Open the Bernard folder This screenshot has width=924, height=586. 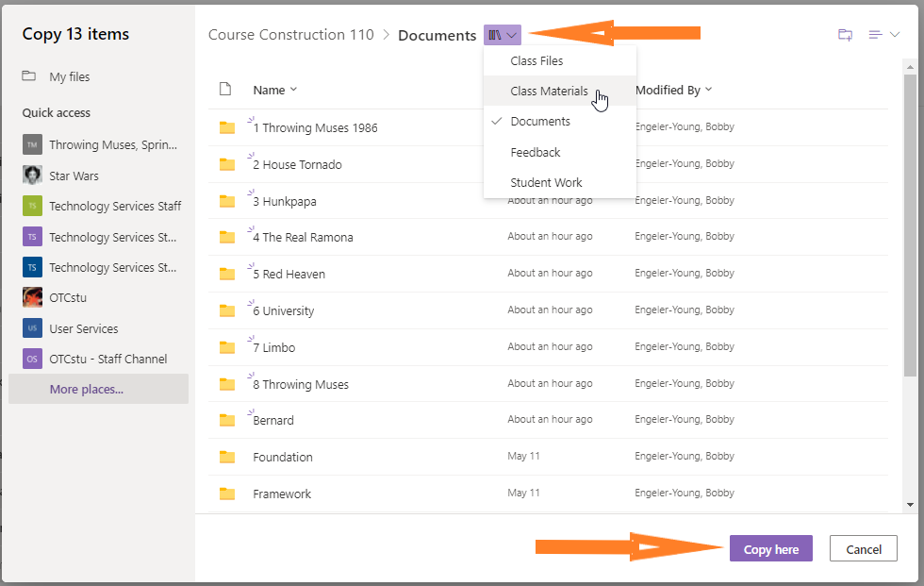tap(273, 420)
